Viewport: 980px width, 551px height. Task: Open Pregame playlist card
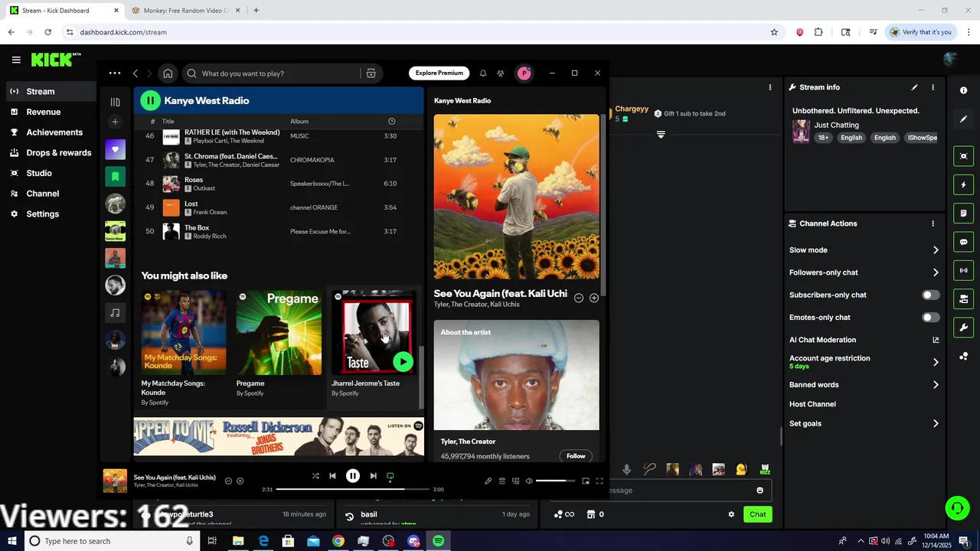(x=279, y=344)
